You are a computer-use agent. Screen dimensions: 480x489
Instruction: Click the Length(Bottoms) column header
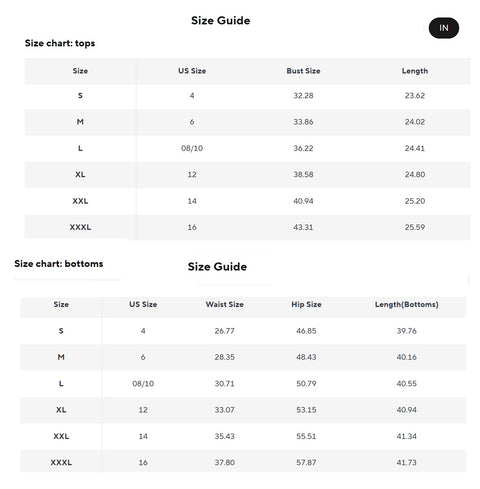(407, 304)
